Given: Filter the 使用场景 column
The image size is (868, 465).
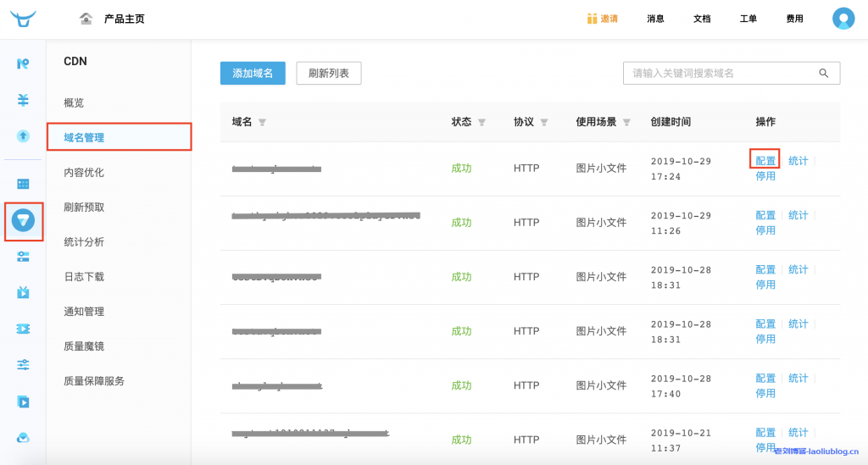Looking at the screenshot, I should point(626,122).
